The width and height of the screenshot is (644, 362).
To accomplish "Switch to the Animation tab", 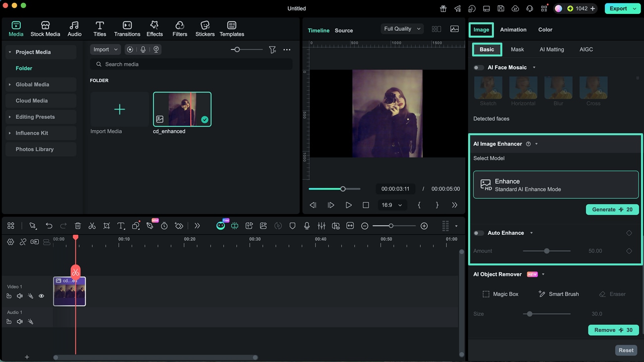I will click(x=513, y=30).
